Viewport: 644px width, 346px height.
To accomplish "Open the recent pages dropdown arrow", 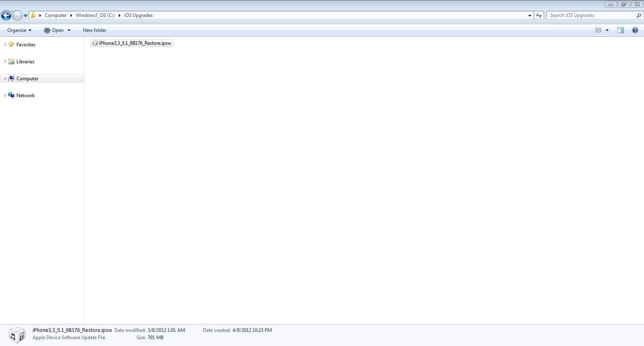I will (x=25, y=16).
